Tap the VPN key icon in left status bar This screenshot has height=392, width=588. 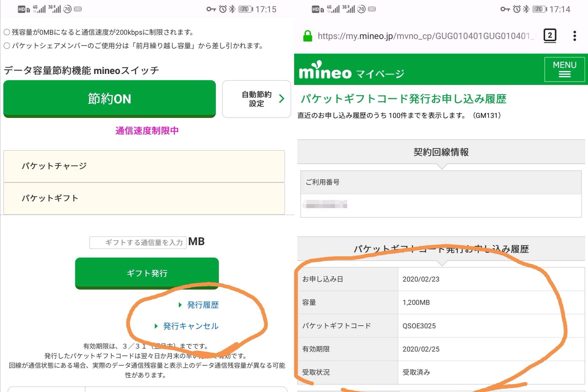pos(211,9)
